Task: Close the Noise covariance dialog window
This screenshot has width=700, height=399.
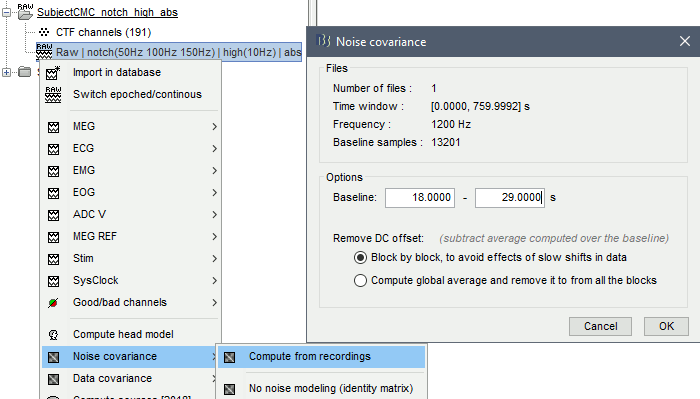Action: (x=684, y=42)
